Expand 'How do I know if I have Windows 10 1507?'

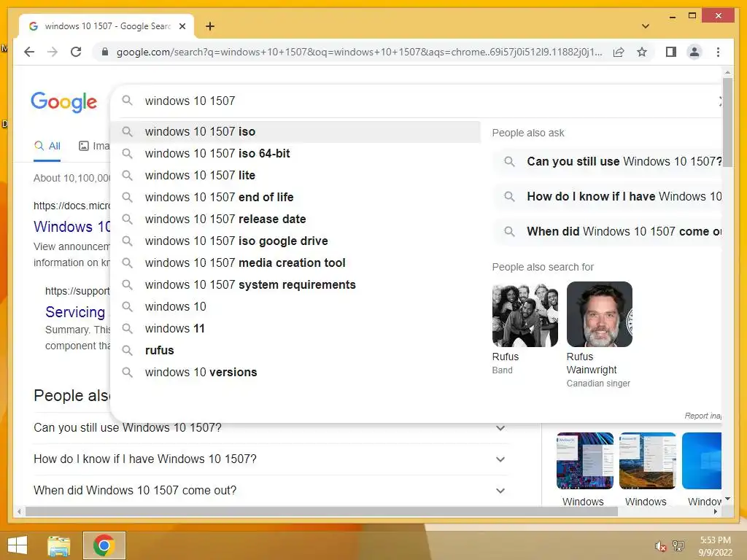tap(270, 459)
